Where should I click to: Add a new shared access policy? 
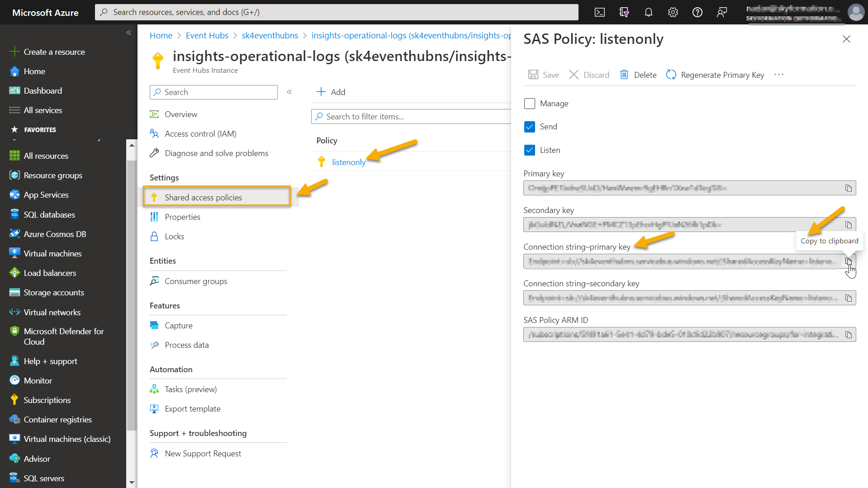[x=331, y=92]
